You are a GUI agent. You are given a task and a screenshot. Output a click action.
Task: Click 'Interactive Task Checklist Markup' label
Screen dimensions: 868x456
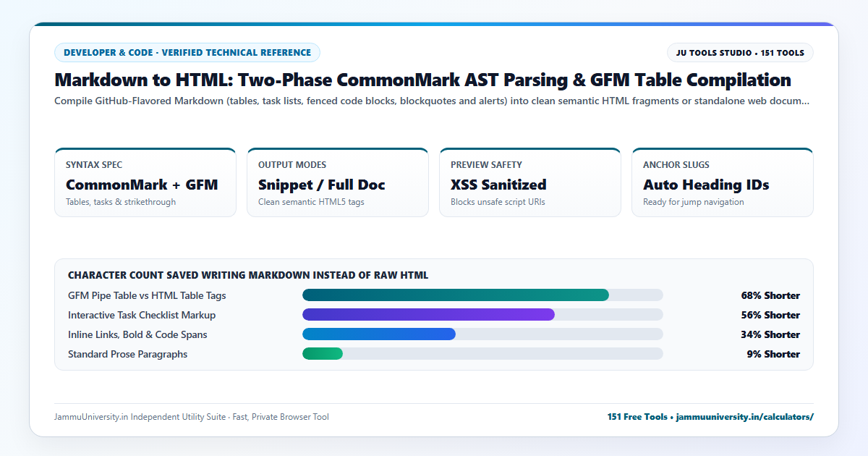(142, 315)
